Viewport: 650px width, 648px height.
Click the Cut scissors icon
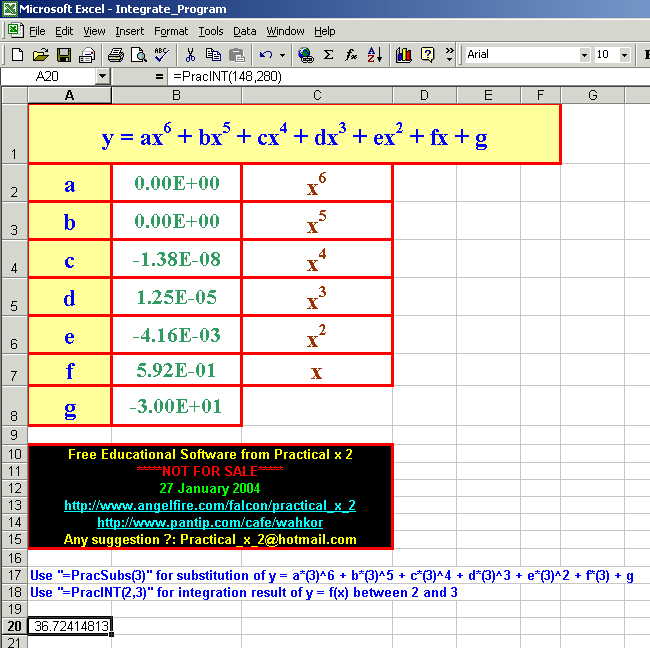coord(190,54)
